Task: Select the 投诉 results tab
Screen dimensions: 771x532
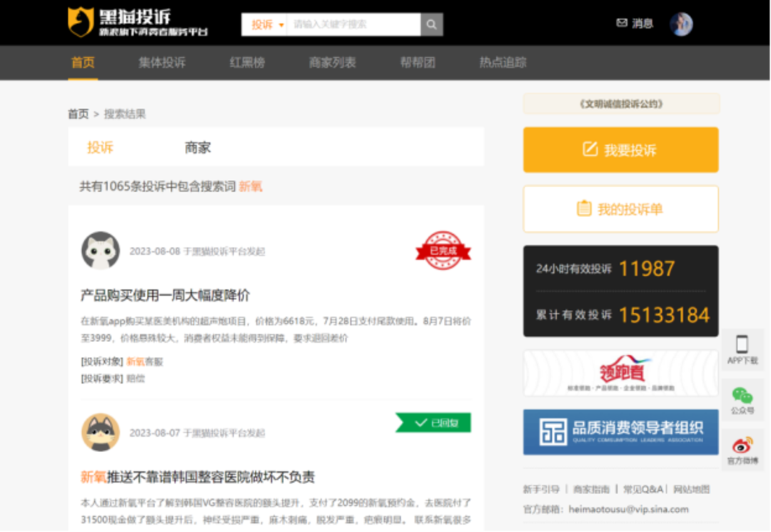Action: click(101, 148)
